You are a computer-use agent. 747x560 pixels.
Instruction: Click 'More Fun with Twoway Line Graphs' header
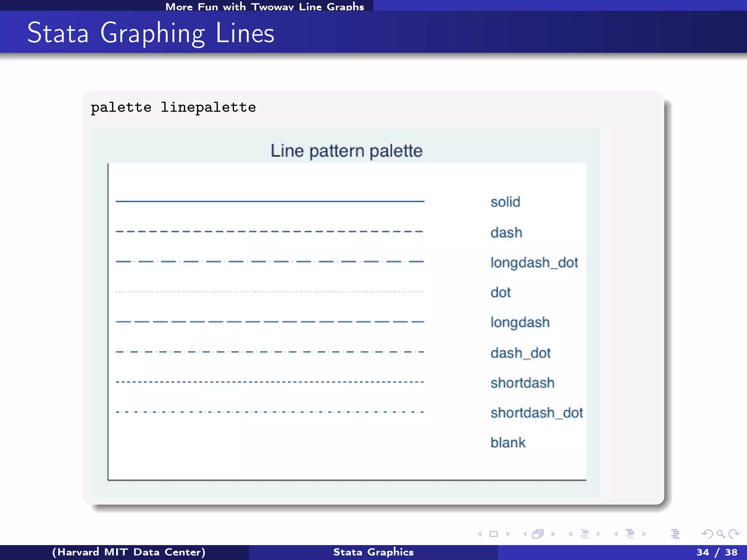pos(265,6)
